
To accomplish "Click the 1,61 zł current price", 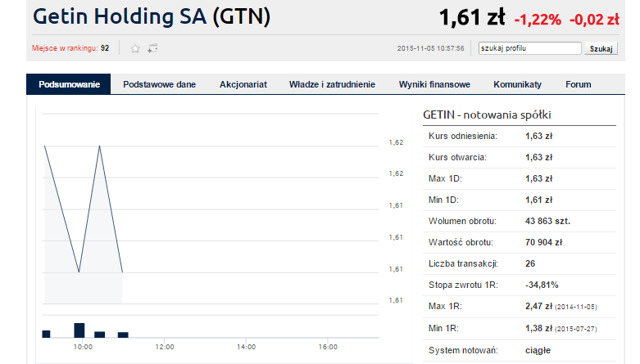I will point(472,18).
